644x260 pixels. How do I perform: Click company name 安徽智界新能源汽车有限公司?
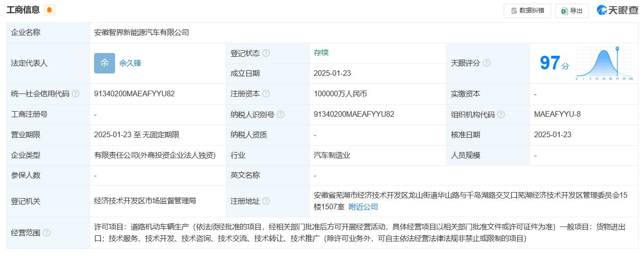pos(142,33)
